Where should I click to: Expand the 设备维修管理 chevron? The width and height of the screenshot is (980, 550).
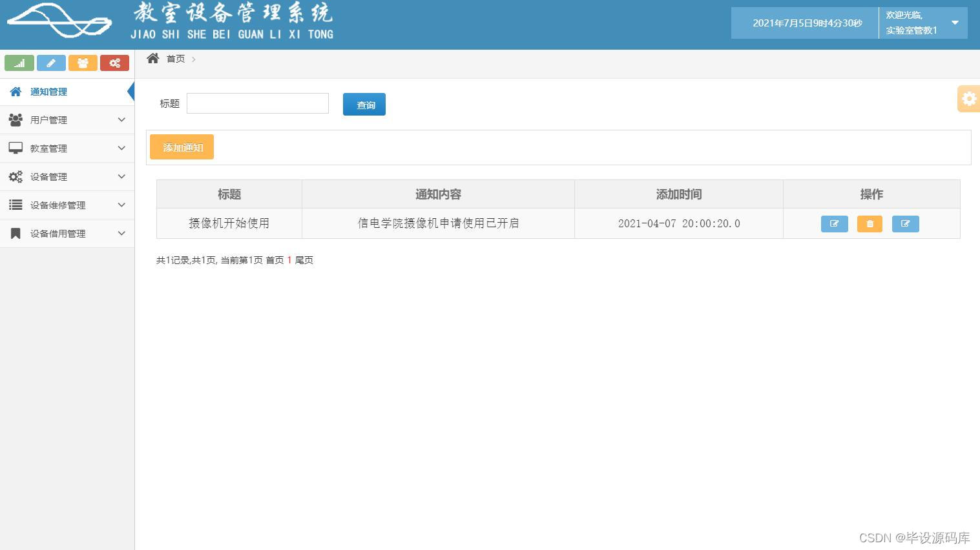pos(121,205)
